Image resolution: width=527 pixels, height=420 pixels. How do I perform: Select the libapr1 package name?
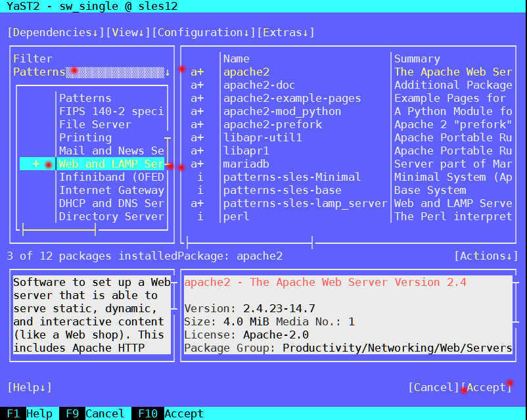[x=246, y=151]
